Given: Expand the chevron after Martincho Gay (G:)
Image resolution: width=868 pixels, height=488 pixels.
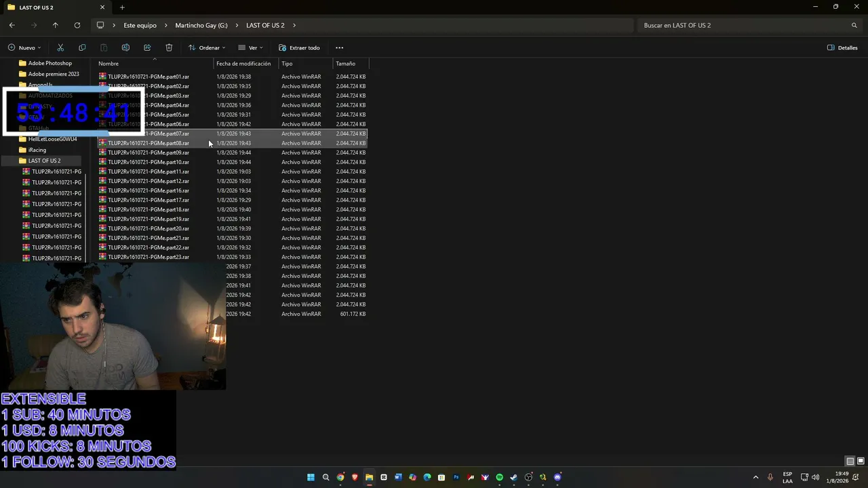Looking at the screenshot, I should [237, 25].
